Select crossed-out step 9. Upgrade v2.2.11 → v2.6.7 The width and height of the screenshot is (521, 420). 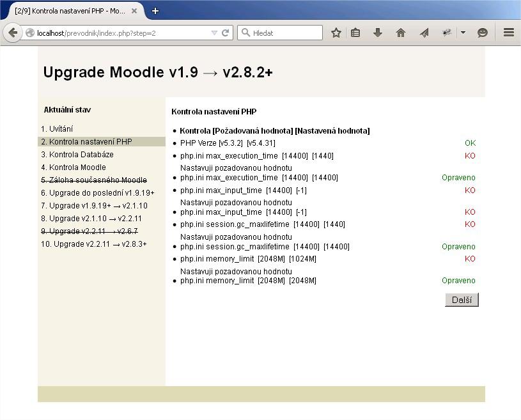[x=89, y=231]
